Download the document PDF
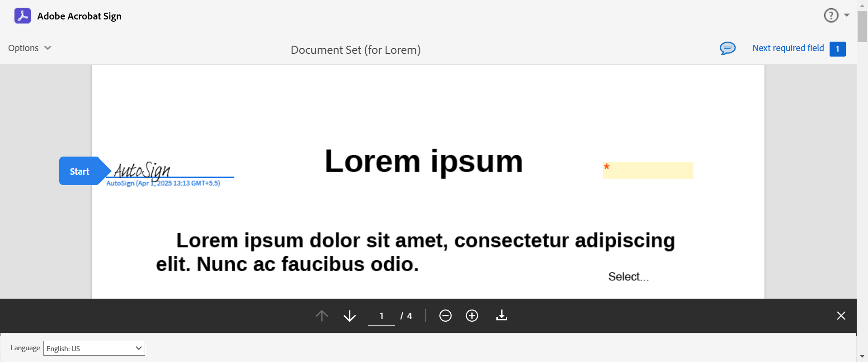Screen dimensions: 868x362 [x=502, y=315]
